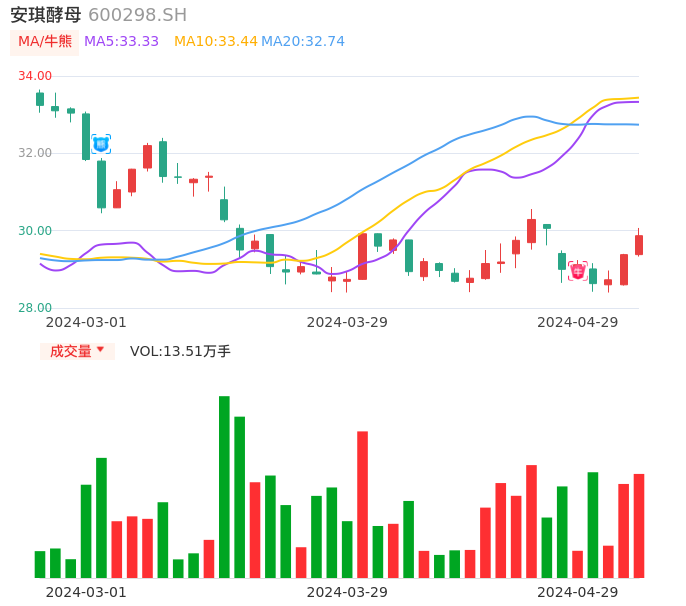
Task: Toggle the MA20 moving average legend
Action: pos(303,42)
